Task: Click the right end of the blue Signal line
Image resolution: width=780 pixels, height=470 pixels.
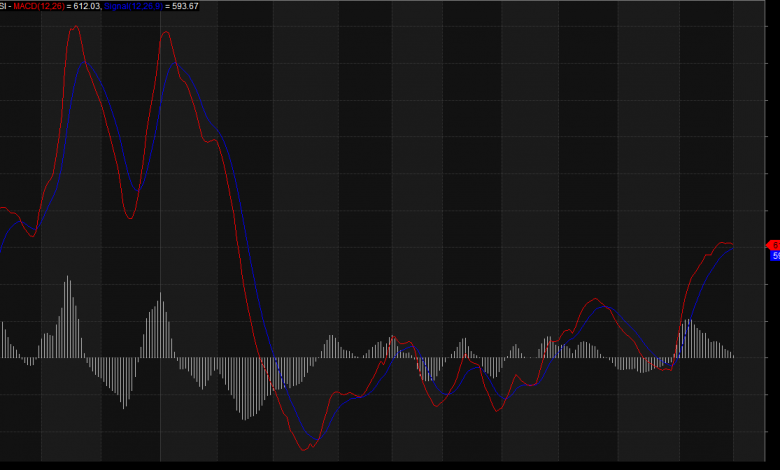Action: (x=733, y=248)
